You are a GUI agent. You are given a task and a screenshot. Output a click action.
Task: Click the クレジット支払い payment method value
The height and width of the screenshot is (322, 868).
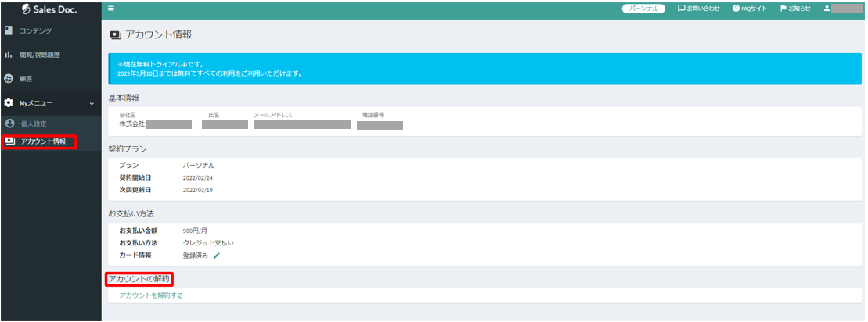pyautogui.click(x=208, y=243)
